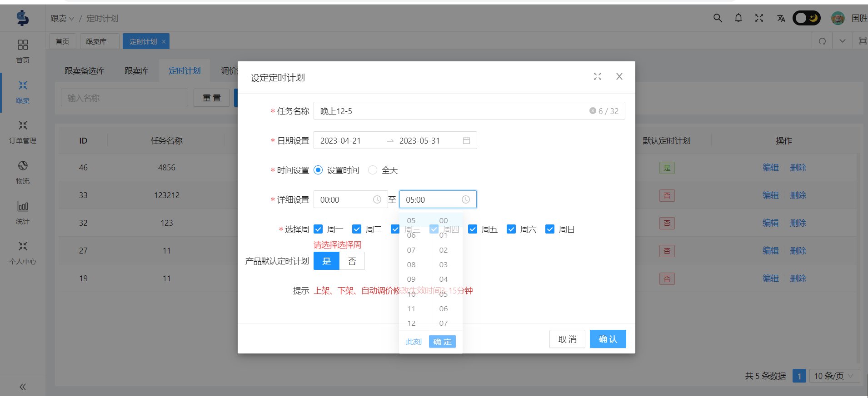The width and height of the screenshot is (868, 398).
Task: Toggle the dark mode switch
Action: tap(807, 18)
